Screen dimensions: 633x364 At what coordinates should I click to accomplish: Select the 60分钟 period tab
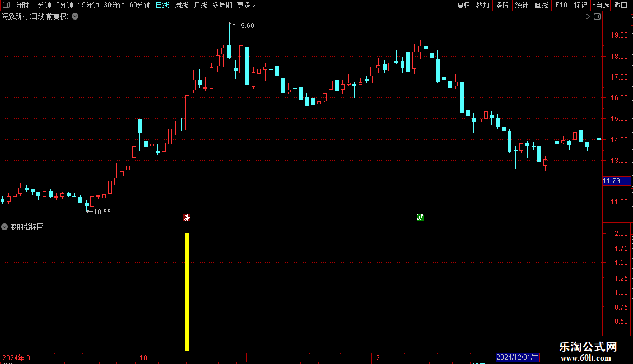point(140,5)
